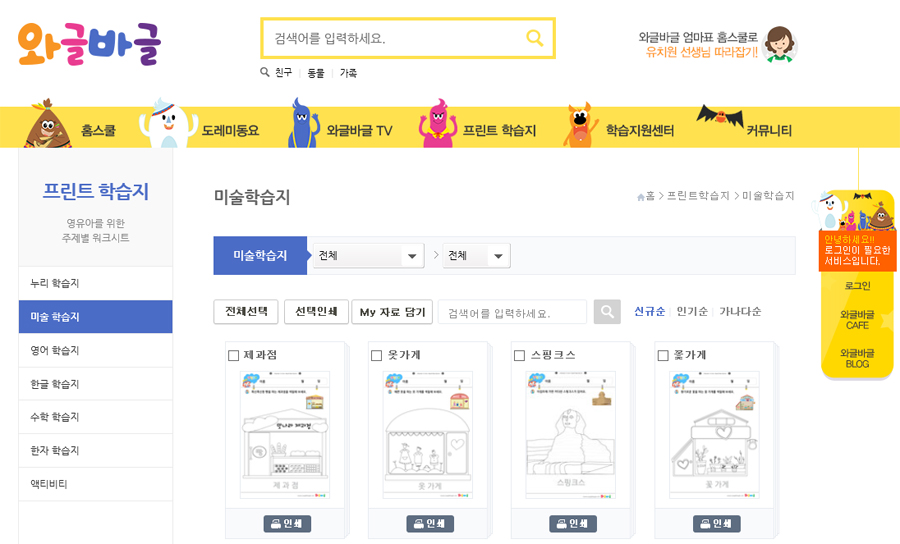This screenshot has height=544, width=900.
Task: Sort worksheets by 인기순
Action: tap(692, 312)
